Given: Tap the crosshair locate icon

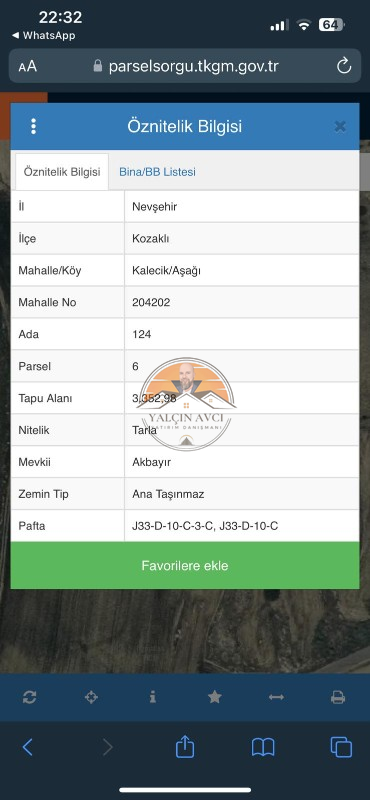Looking at the screenshot, I should pyautogui.click(x=91, y=697).
